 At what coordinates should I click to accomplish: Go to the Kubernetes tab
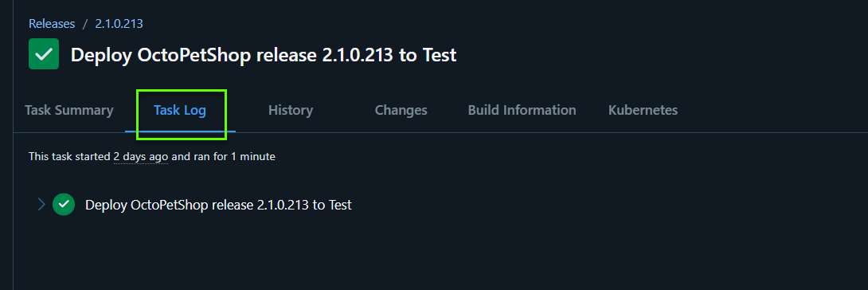pyautogui.click(x=643, y=110)
